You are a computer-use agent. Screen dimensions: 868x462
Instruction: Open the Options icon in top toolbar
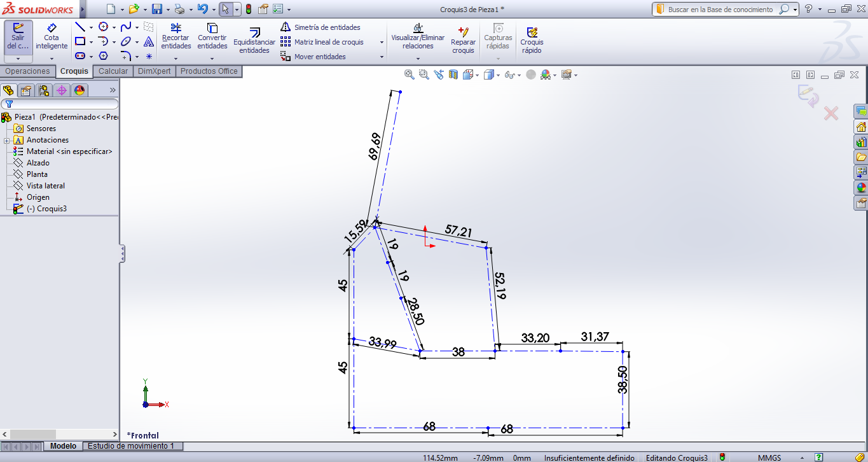[x=278, y=9]
